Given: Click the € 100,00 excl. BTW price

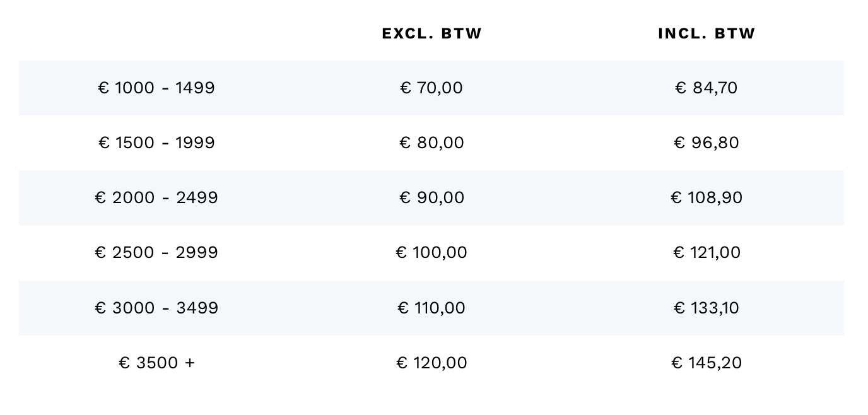Looking at the screenshot, I should [x=431, y=252].
